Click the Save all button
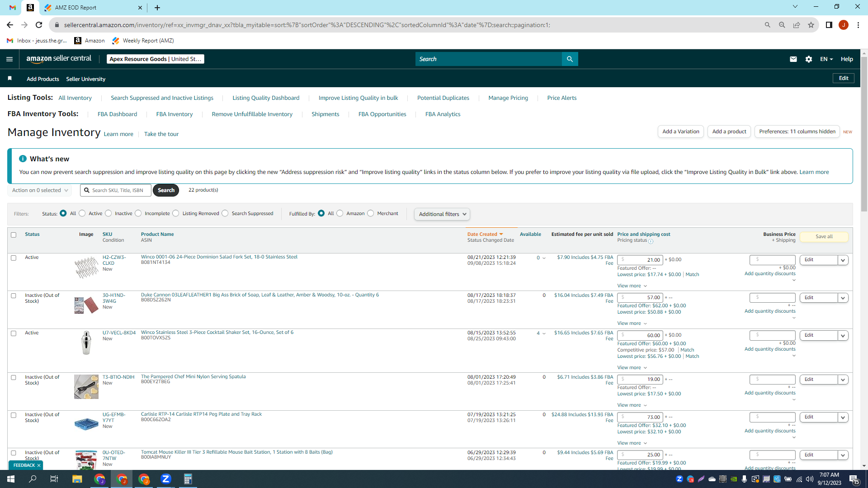This screenshot has width=868, height=488. point(824,237)
